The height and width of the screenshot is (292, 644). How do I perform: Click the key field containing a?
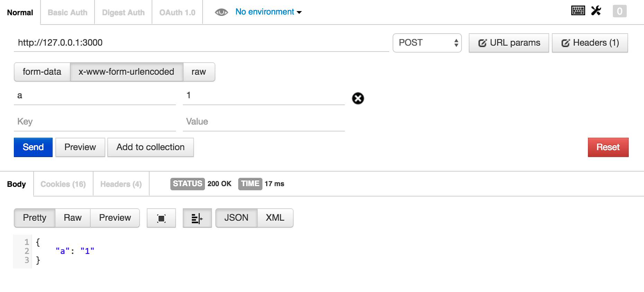click(95, 95)
